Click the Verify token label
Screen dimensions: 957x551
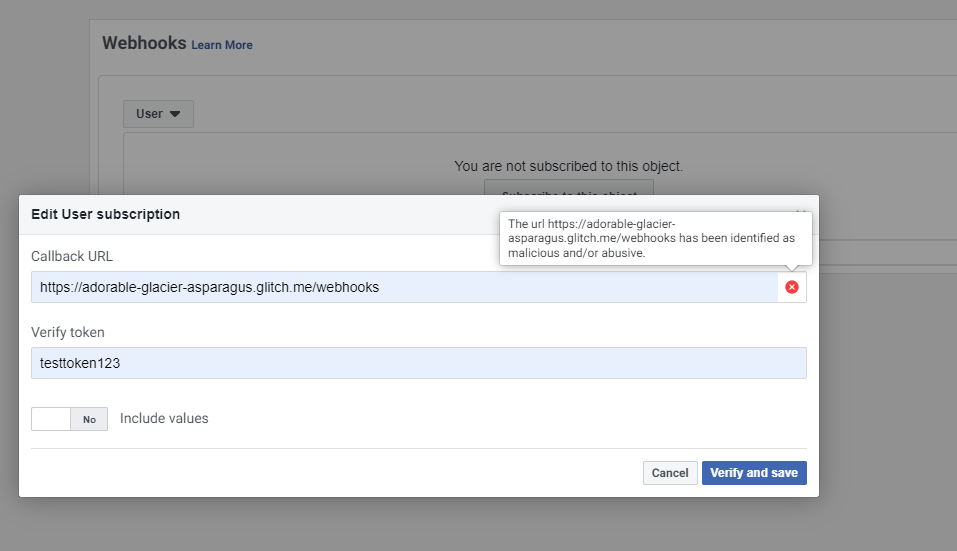[x=68, y=333]
